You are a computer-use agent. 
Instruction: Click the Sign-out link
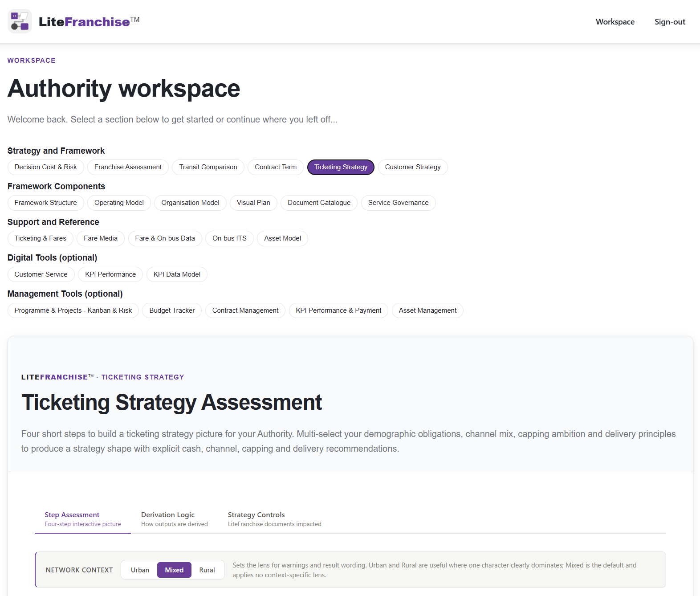pyautogui.click(x=670, y=22)
